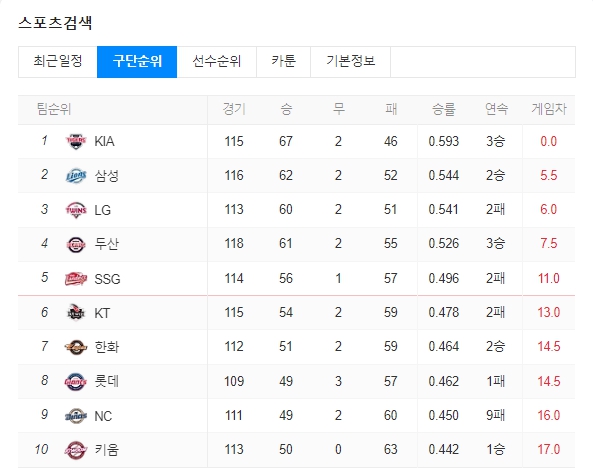Click 롯데's win rate 0.462

click(x=444, y=381)
